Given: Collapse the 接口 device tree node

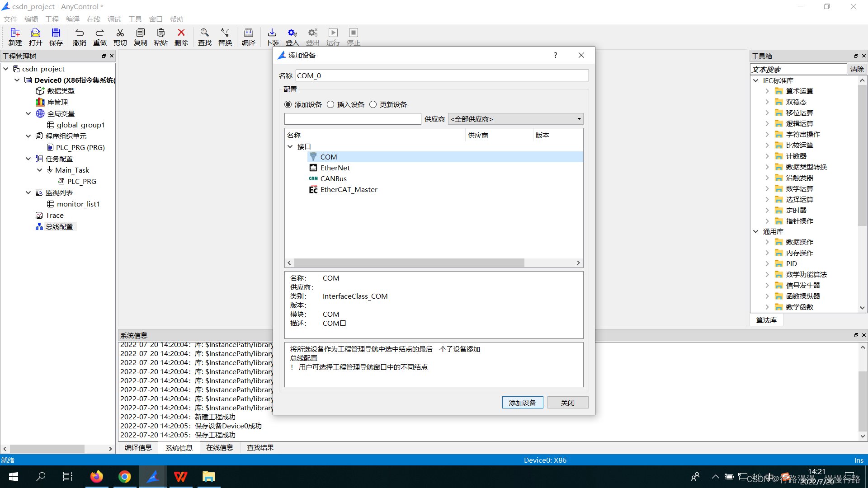Looking at the screenshot, I should point(290,146).
